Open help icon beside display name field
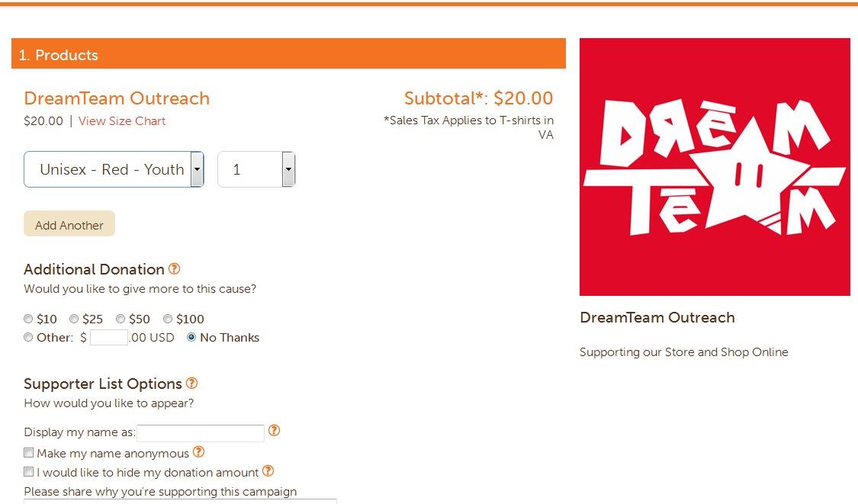This screenshot has width=858, height=504. (x=274, y=431)
